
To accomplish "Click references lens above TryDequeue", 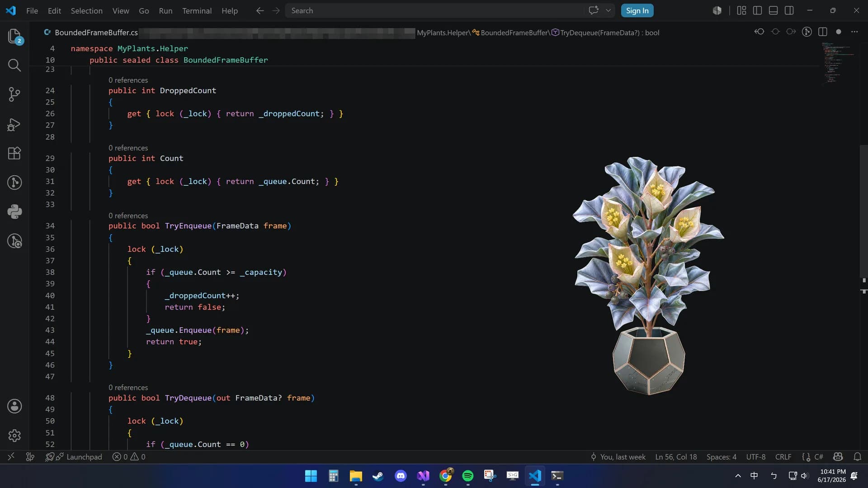I will click(x=128, y=387).
